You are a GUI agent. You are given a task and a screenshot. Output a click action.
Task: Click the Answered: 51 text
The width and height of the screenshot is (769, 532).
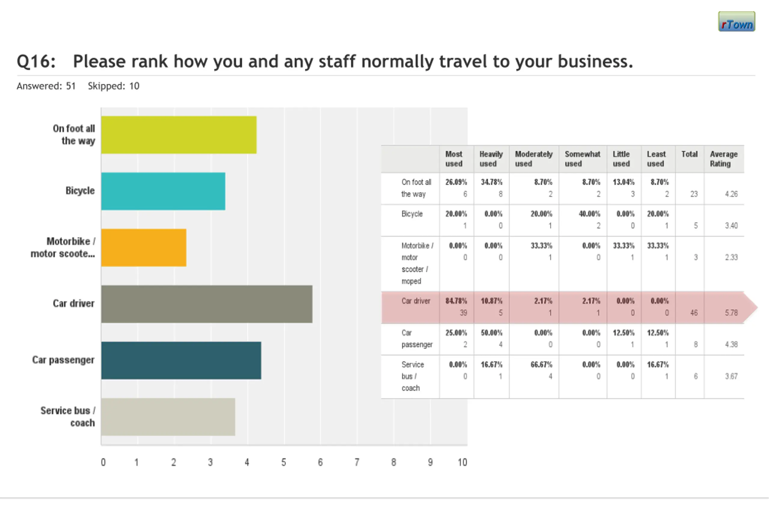tap(46, 86)
